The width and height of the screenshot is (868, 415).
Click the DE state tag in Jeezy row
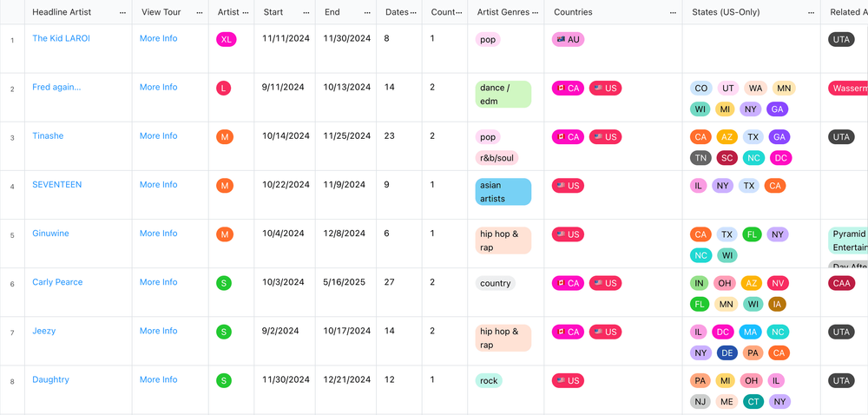(727, 352)
